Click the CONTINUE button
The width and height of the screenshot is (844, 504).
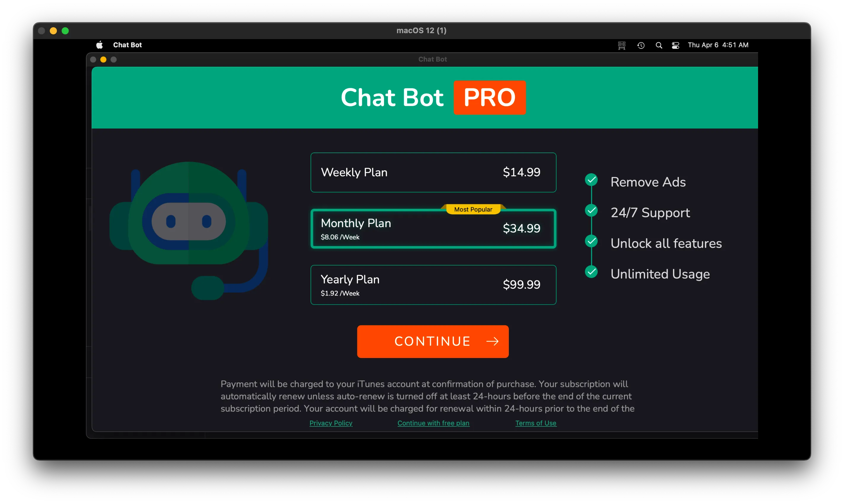(x=433, y=341)
